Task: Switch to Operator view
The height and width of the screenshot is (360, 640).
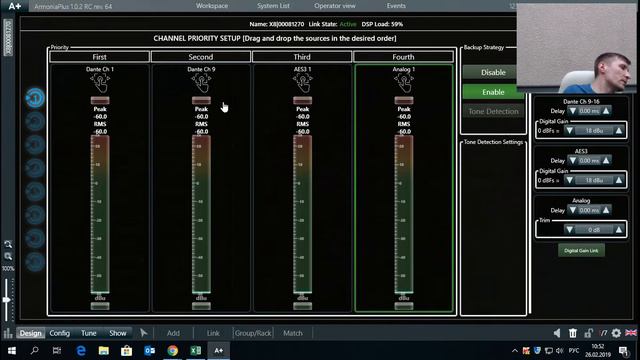Action: [335, 6]
